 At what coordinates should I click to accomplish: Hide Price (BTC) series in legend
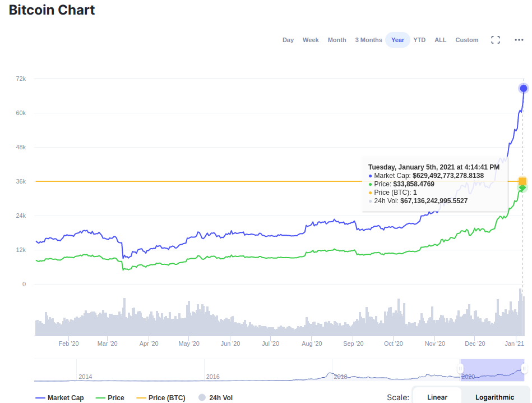[x=161, y=397]
